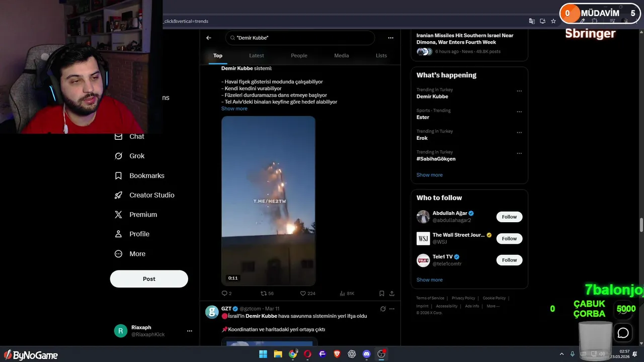644x362 pixels.
Task: Open Brave browser from taskbar
Action: (x=337, y=354)
